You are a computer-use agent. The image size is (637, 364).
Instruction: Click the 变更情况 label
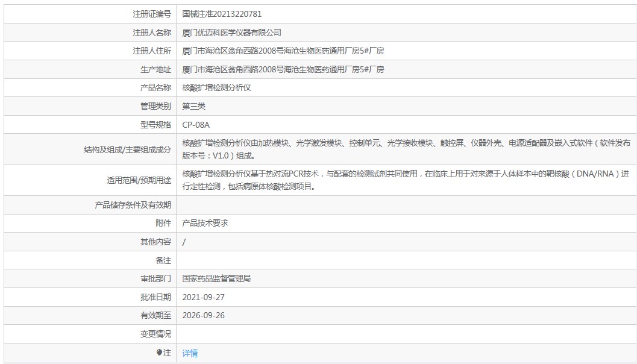click(155, 334)
